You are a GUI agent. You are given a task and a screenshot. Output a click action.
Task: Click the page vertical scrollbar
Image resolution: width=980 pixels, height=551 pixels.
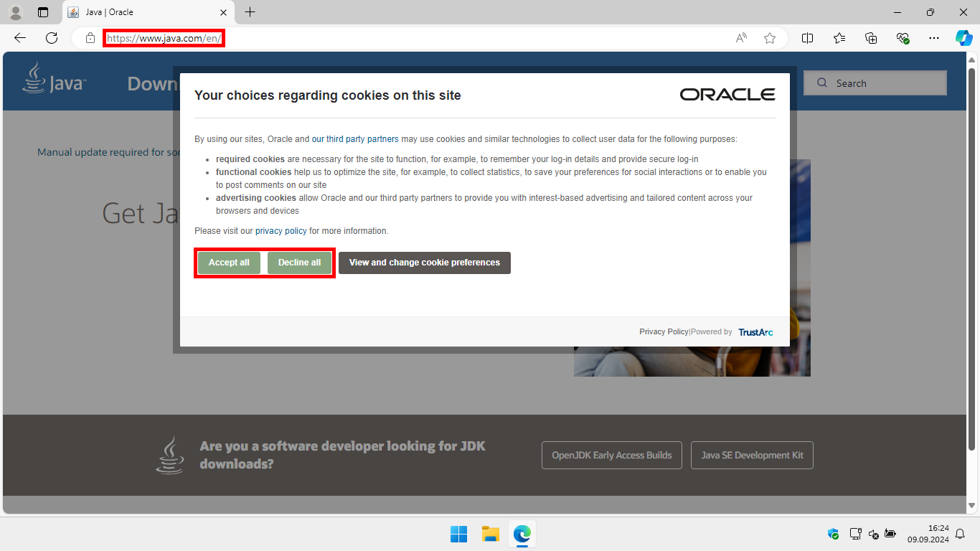tap(972, 258)
